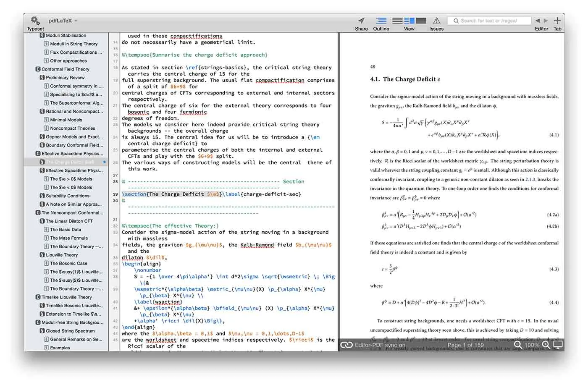Click the 'Page 1 of 159' indicator

point(465,345)
